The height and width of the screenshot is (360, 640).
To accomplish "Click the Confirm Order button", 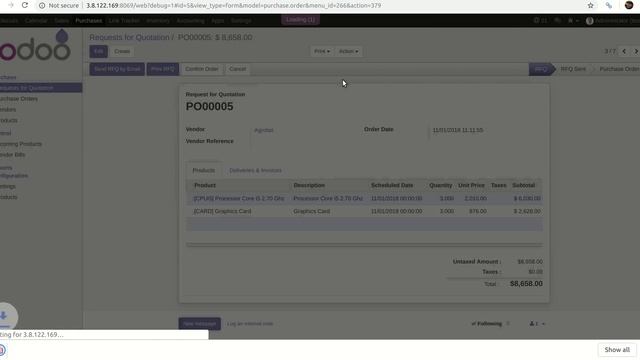I will click(202, 69).
